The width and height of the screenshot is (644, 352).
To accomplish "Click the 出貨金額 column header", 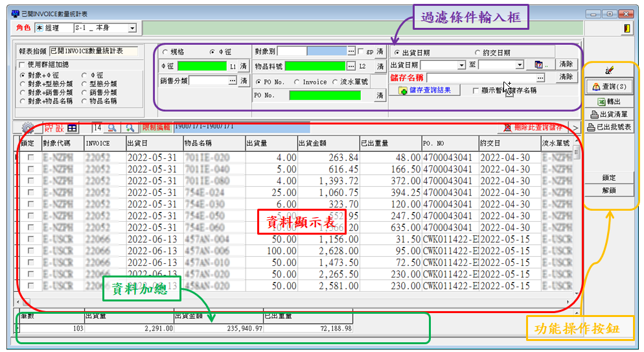I will (x=327, y=143).
